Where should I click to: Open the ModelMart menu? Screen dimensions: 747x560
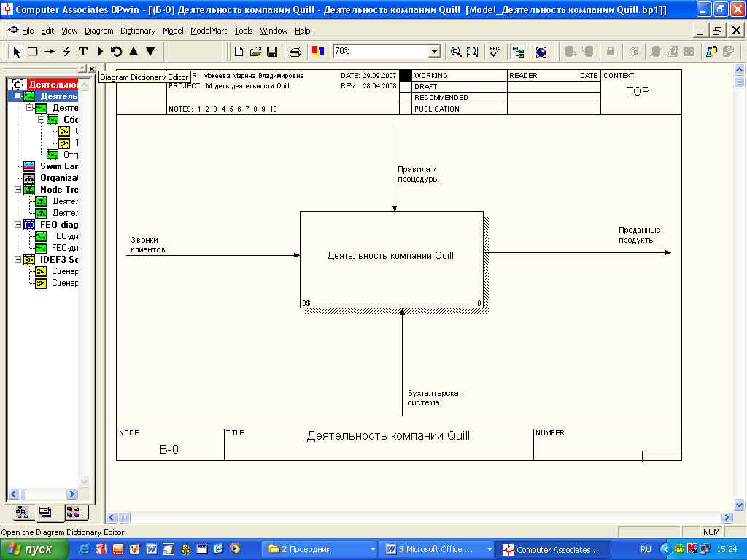[x=209, y=31]
